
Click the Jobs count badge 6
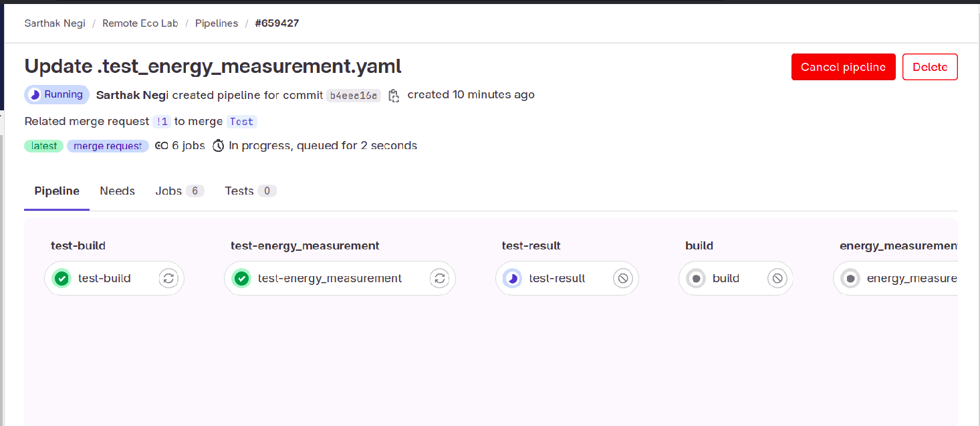195,191
